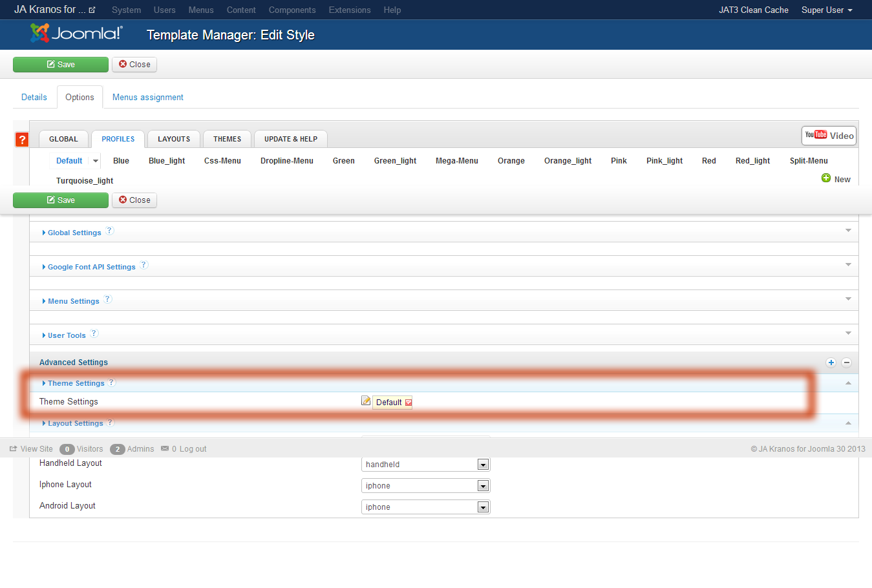Screen dimensions: 872x588
Task: Select the Options tab
Action: (80, 97)
